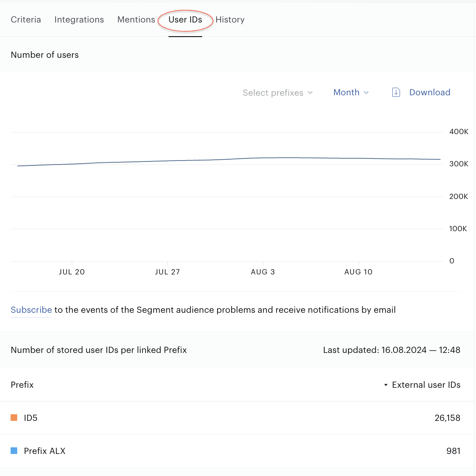Viewport: 476px width, 476px height.
Task: Click the orange ID5 color swatch
Action: [x=14, y=418]
